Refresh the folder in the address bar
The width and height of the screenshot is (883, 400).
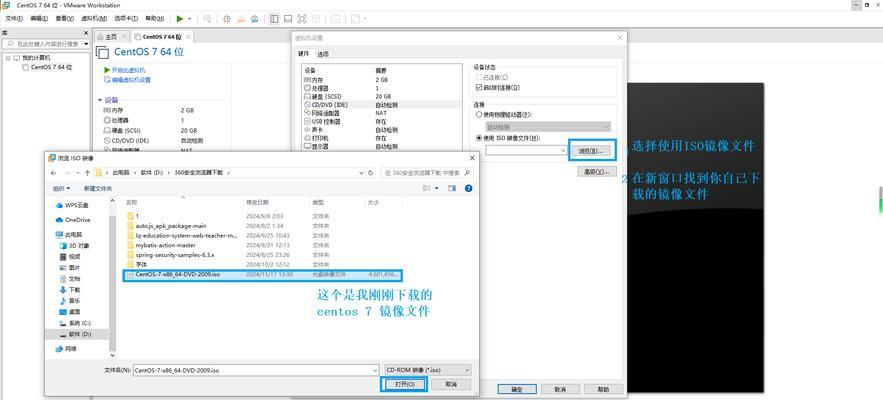pyautogui.click(x=370, y=172)
